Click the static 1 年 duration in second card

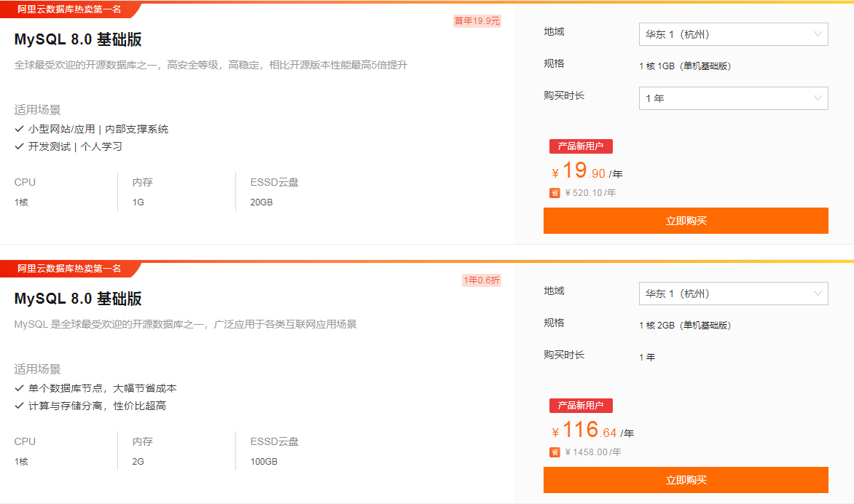tap(647, 358)
